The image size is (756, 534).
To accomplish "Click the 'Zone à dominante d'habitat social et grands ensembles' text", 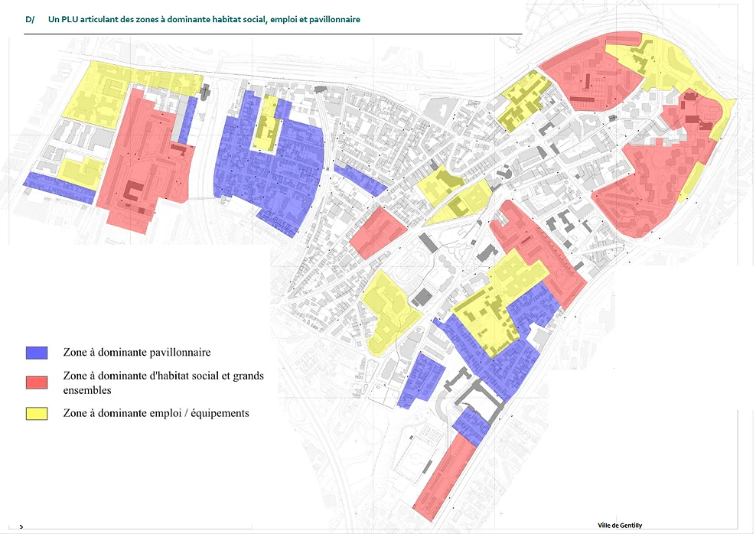I will point(164,383).
